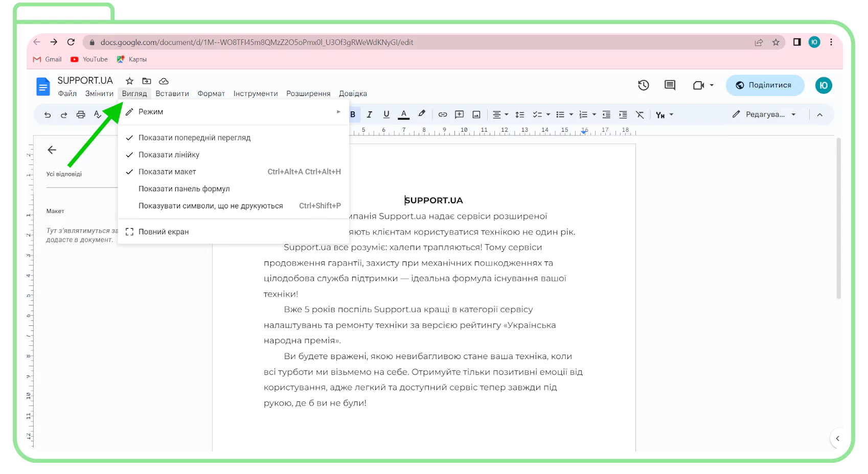
Task: Click the Поділитися share button
Action: [x=765, y=85]
